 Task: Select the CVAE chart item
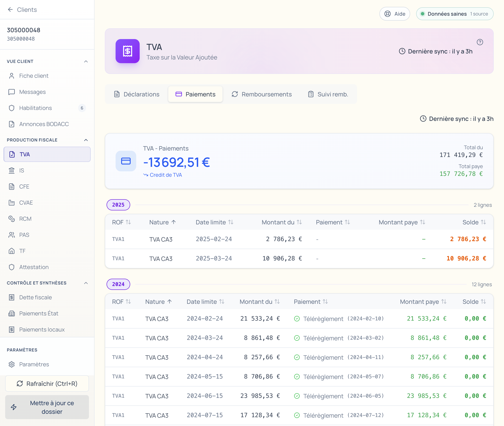[x=26, y=203]
